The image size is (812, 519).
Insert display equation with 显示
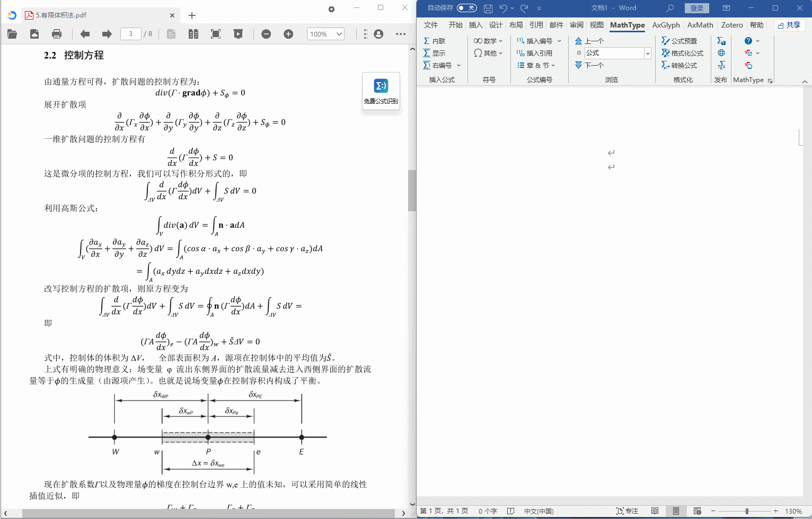click(435, 53)
